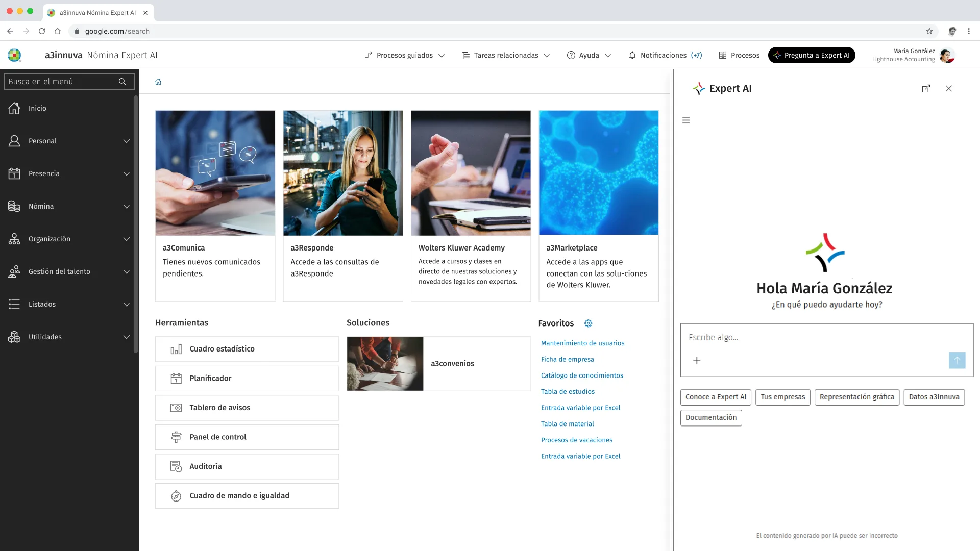Click the Pregunta a Expert AI button
980x551 pixels.
click(812, 55)
